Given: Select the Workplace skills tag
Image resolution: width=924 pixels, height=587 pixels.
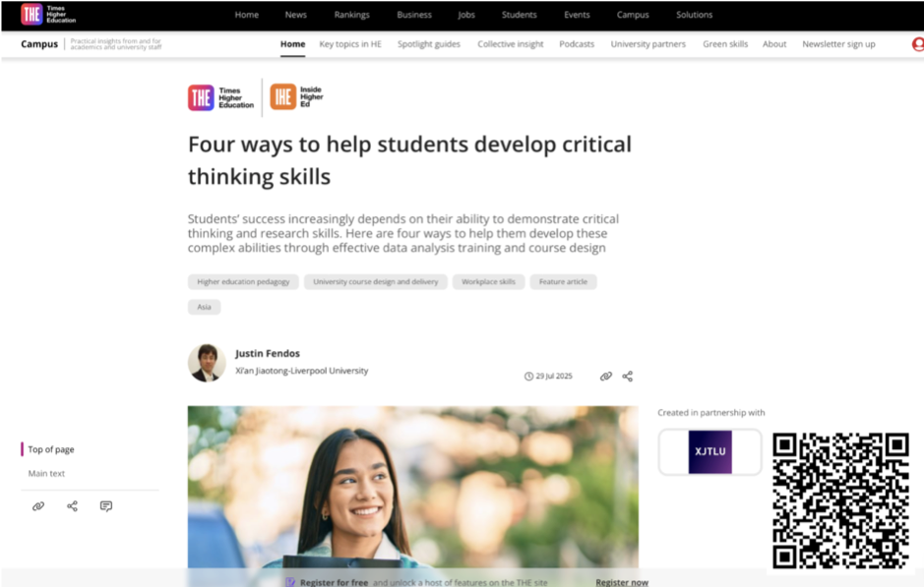Looking at the screenshot, I should coord(488,282).
